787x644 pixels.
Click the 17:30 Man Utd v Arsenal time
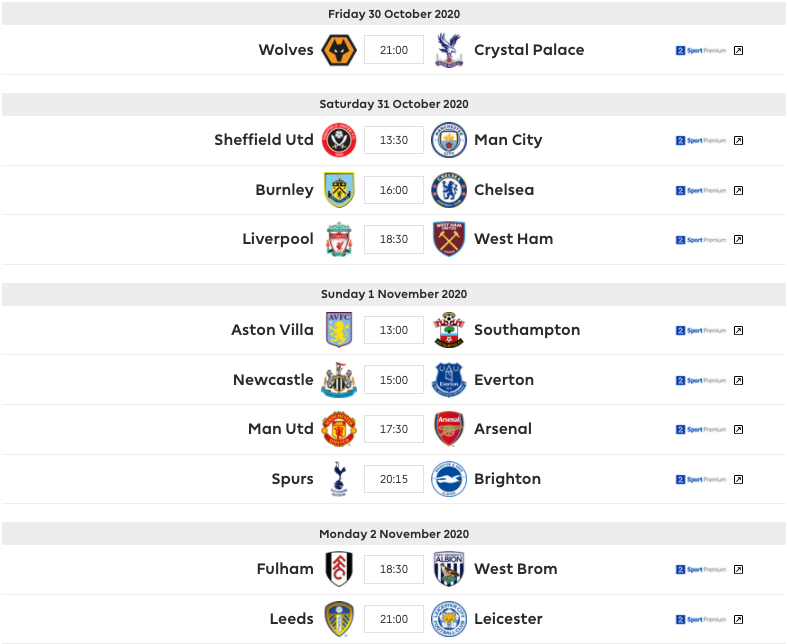click(394, 429)
